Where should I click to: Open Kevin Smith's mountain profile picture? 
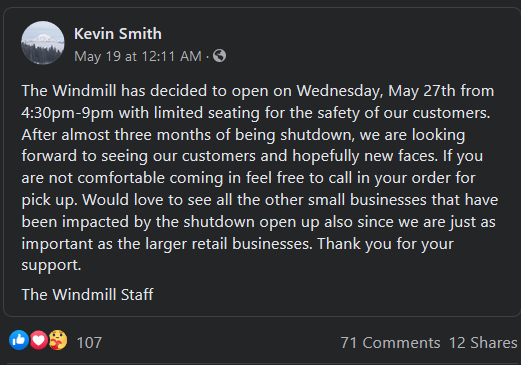click(43, 43)
